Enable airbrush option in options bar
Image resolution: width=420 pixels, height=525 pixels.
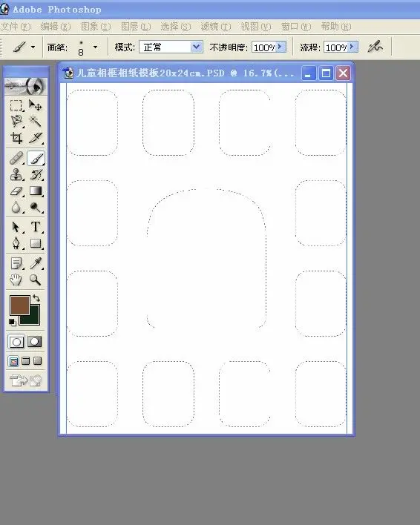pos(375,47)
